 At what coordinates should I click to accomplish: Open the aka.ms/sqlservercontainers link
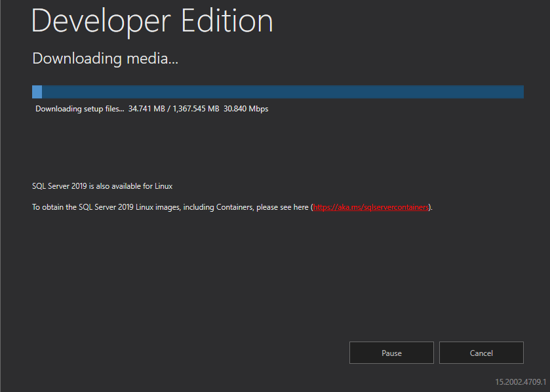(x=371, y=207)
